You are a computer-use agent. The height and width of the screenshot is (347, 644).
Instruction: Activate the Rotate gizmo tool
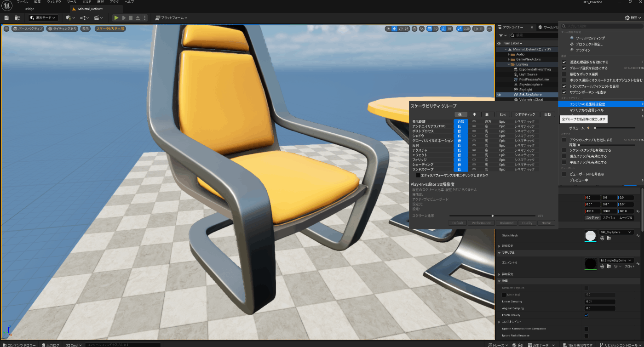[x=401, y=28]
